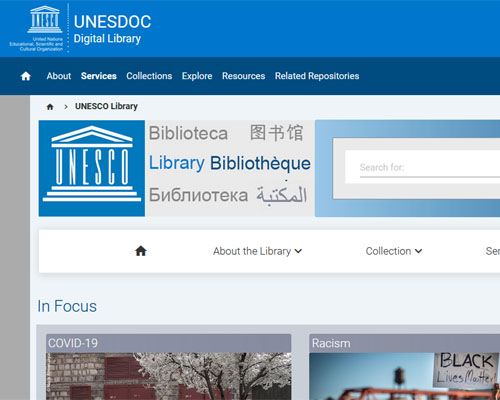The image size is (500, 400).
Task: Click the blue UNESCO Library logo
Action: pos(92,168)
